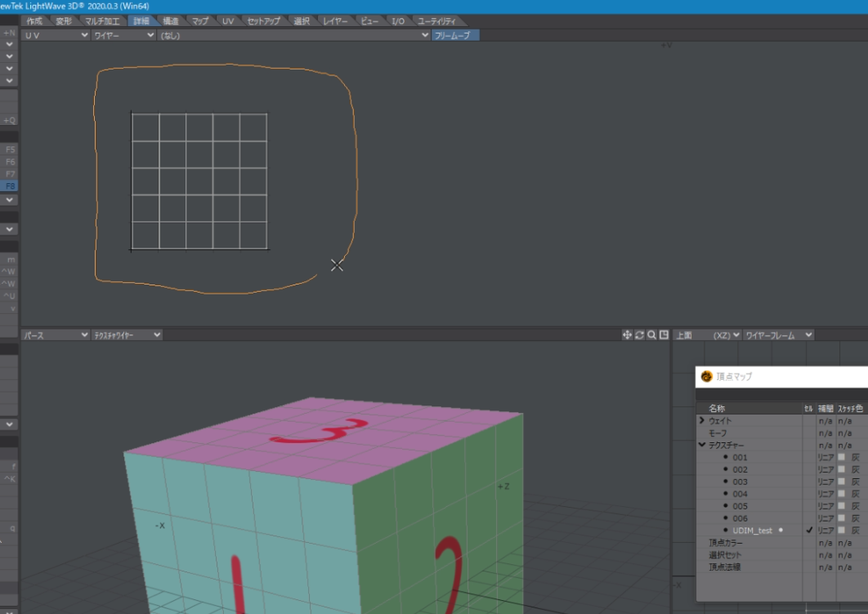Click the sketch color swatch of row 001
The image size is (868, 614).
[x=841, y=457]
